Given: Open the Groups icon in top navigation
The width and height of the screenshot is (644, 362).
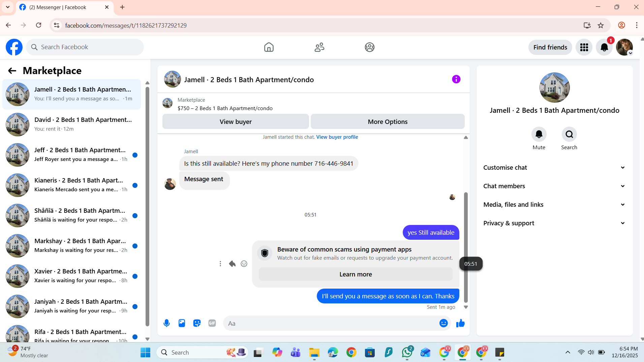Looking at the screenshot, I should [x=370, y=47].
